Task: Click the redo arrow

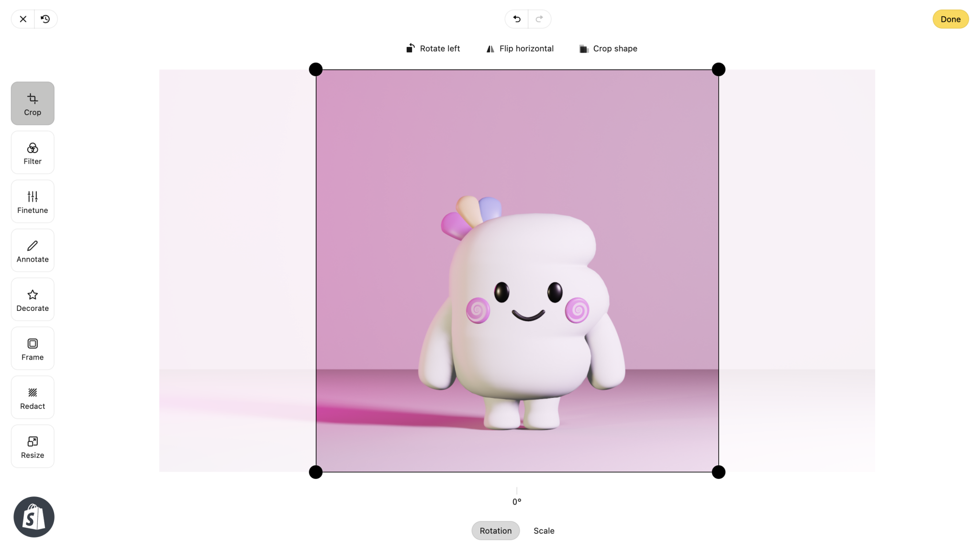Action: pos(539,19)
